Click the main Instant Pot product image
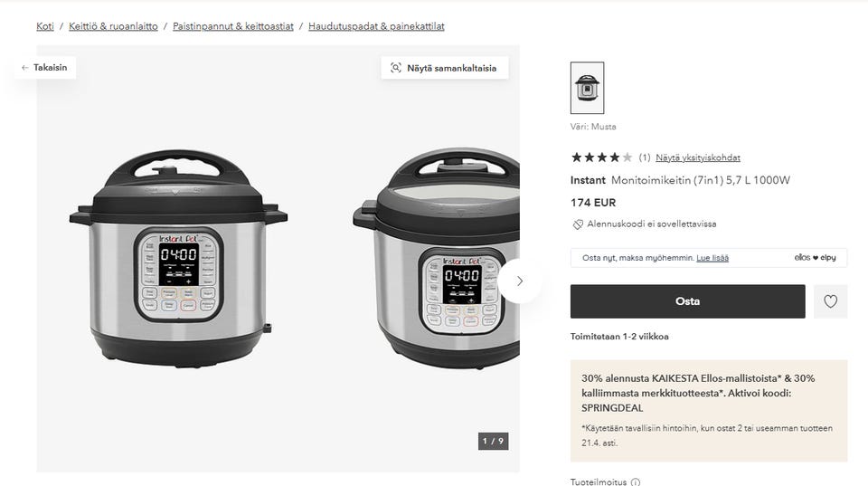This screenshot has height=486, width=868. [178, 258]
